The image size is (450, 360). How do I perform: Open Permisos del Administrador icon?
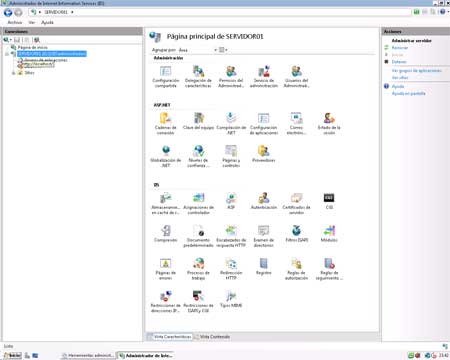click(x=231, y=77)
